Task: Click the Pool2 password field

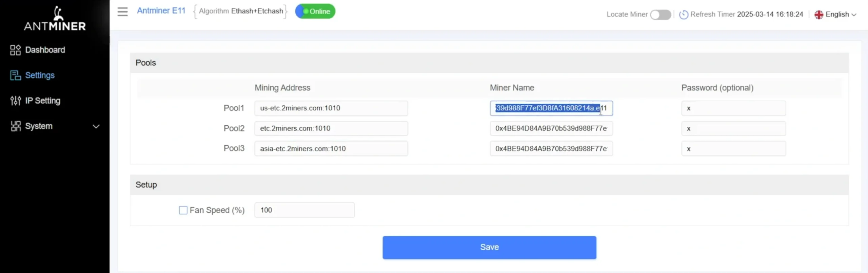Action: (734, 128)
